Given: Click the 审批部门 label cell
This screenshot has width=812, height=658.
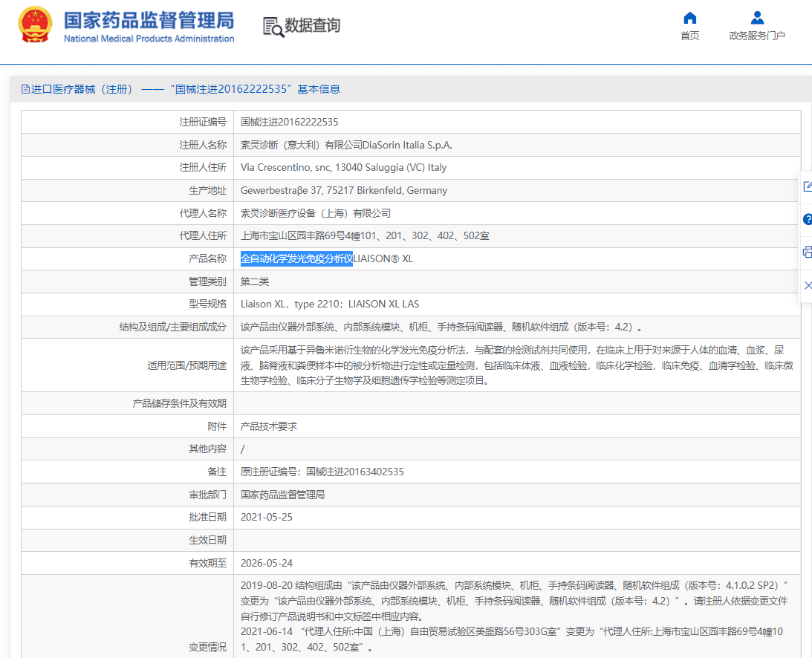Looking at the screenshot, I should click(x=127, y=495).
